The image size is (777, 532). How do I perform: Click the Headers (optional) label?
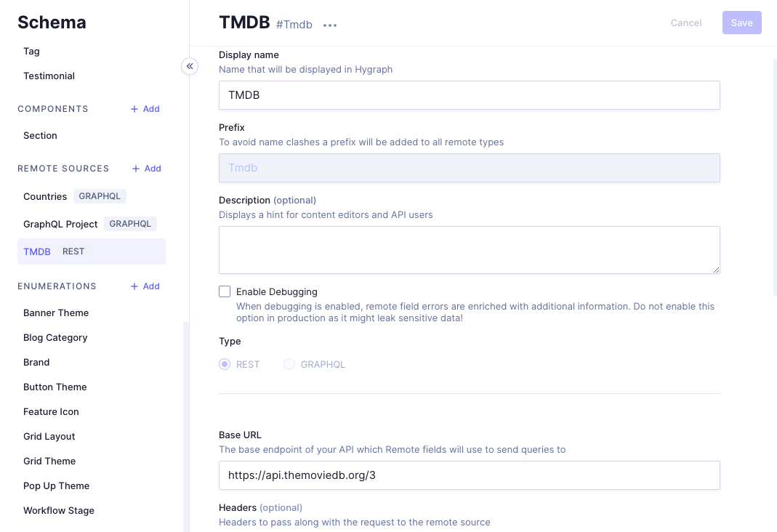[261, 508]
